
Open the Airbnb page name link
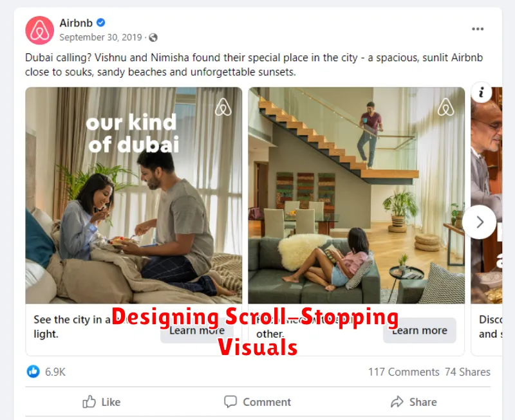coord(76,23)
